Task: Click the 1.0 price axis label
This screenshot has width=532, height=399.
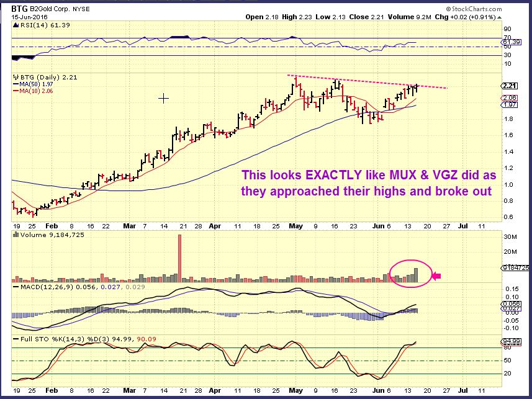Action: tap(508, 185)
